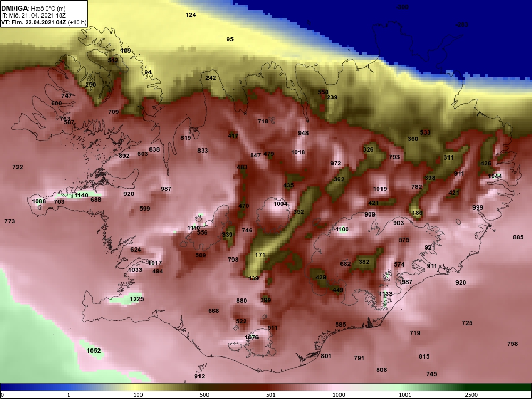Select the map value 542

[x=113, y=60]
